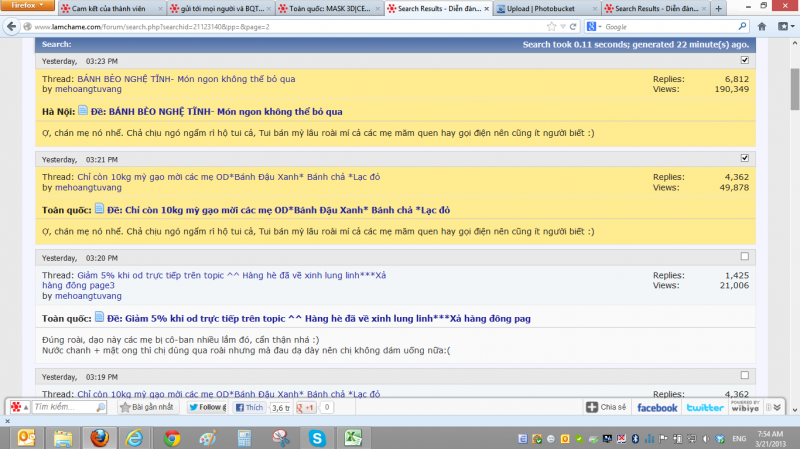Open Skype from the taskbar
800x449 pixels.
(316, 438)
